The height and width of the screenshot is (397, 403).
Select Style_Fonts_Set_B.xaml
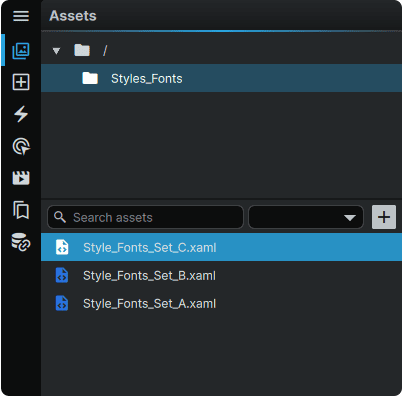pos(221,276)
